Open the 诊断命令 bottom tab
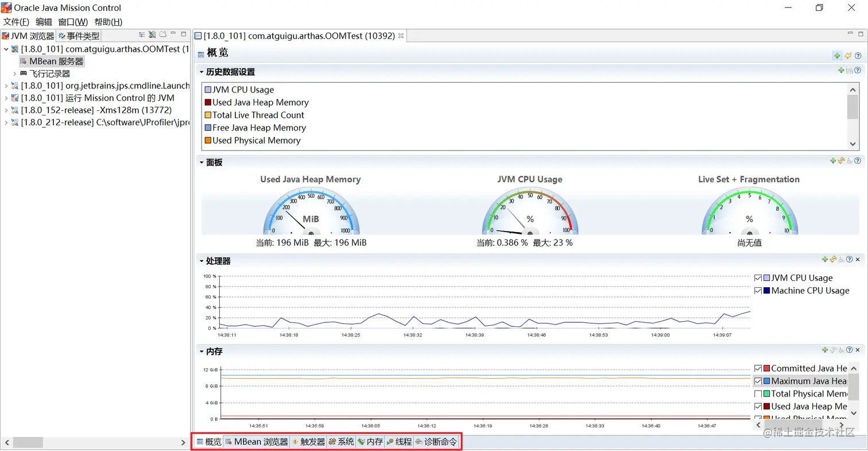Screen dimensions: 868x451 (436, 442)
